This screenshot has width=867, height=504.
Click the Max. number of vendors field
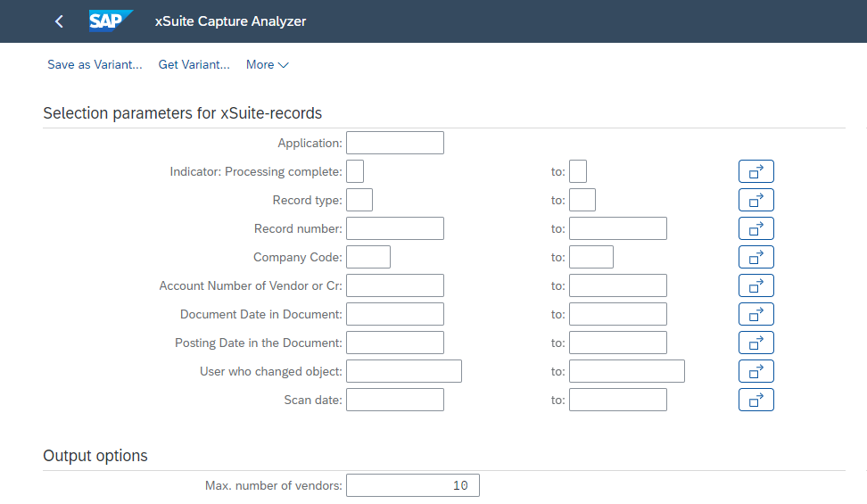(412, 485)
